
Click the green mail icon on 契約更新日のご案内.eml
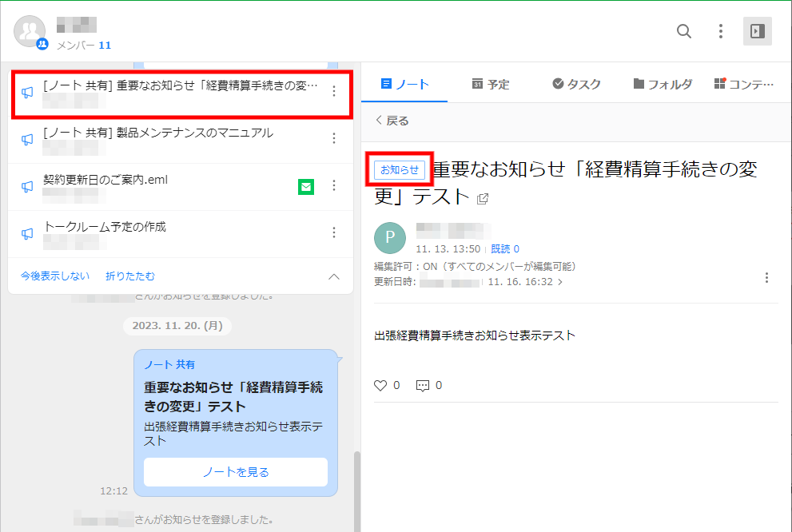click(306, 186)
